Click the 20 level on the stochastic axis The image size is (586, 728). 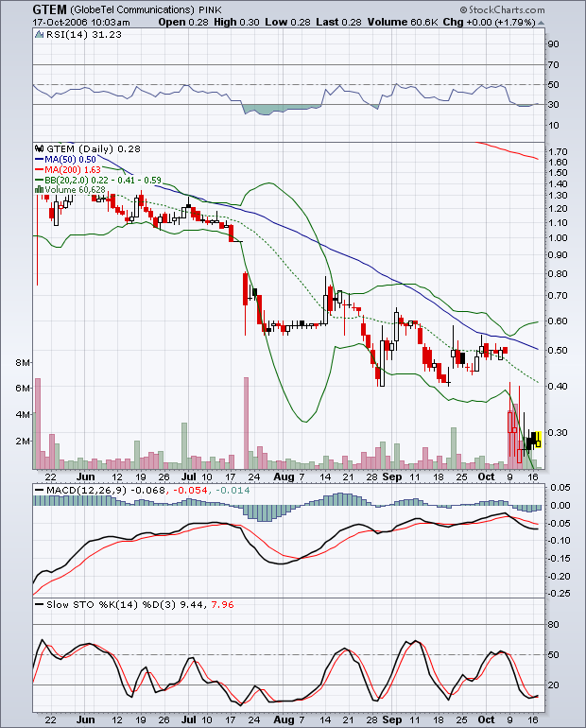point(553,685)
